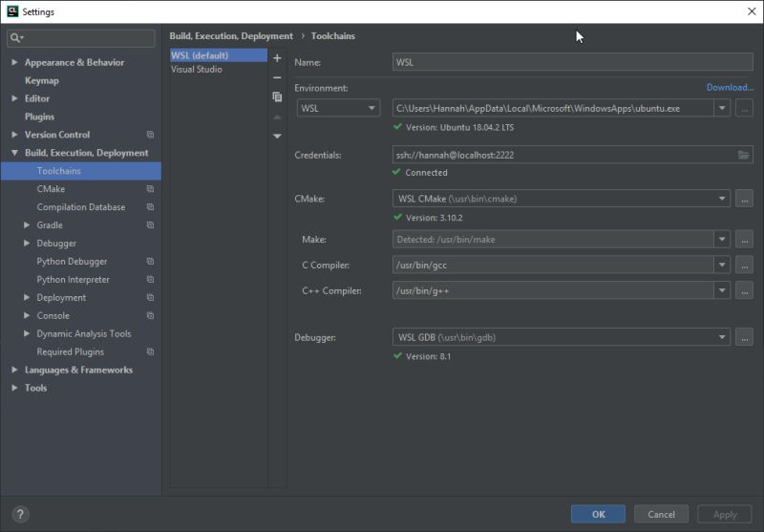The width and height of the screenshot is (764, 532).
Task: Expand Appearance & Behavior section
Action: (x=14, y=62)
